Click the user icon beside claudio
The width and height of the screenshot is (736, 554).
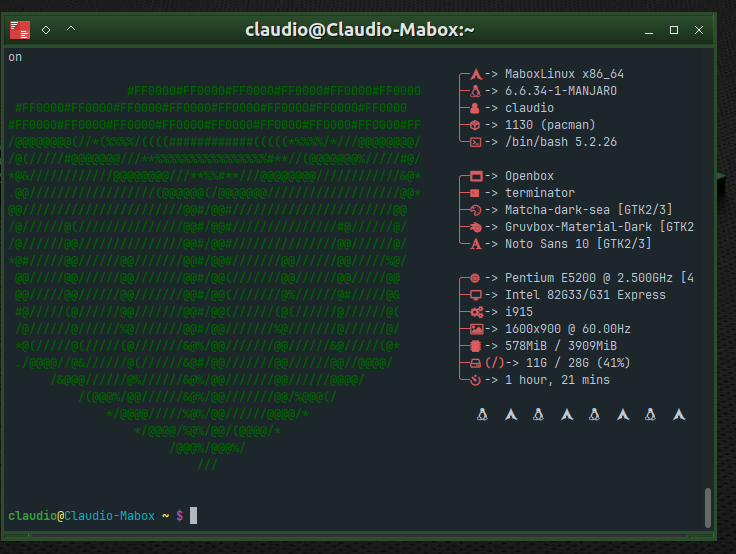coord(476,108)
